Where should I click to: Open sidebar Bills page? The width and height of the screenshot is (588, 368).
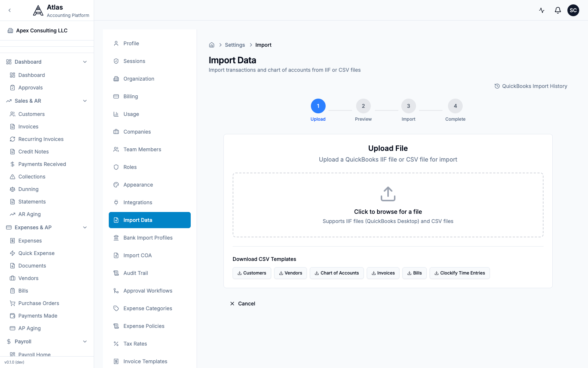click(x=47, y=291)
